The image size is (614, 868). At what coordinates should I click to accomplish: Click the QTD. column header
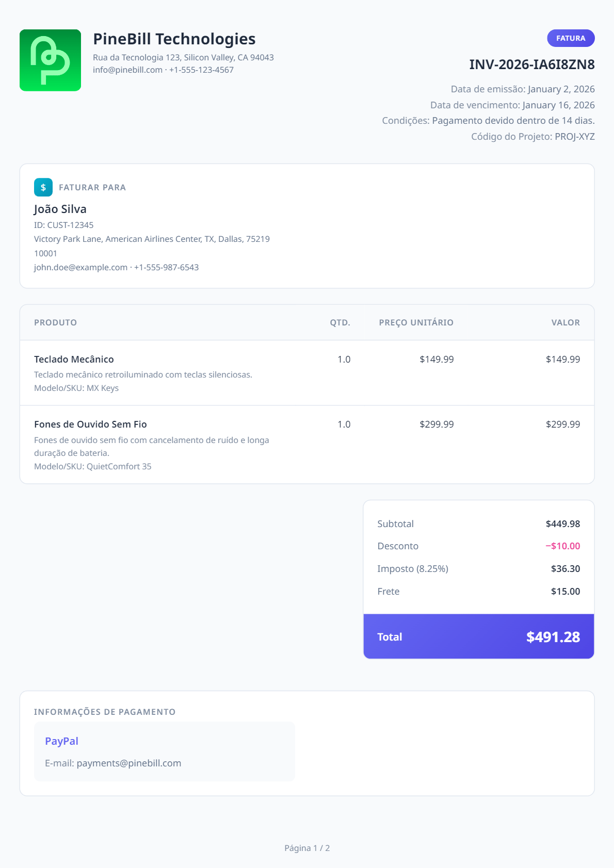(x=340, y=322)
